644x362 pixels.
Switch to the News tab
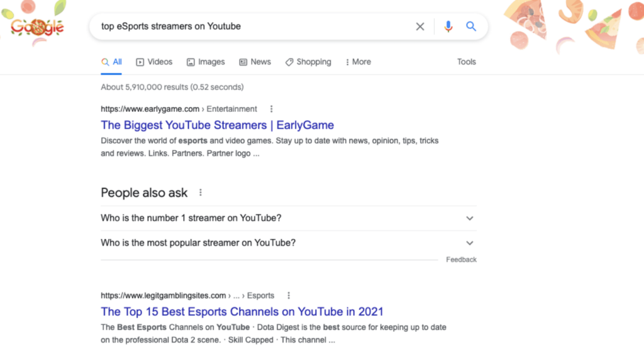255,62
